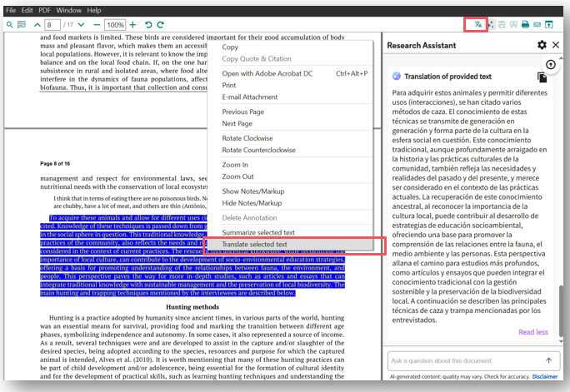Viewport: 570px width, 392px height.
Task: Choose 'Summarize selected text' menu entry
Action: (258, 232)
